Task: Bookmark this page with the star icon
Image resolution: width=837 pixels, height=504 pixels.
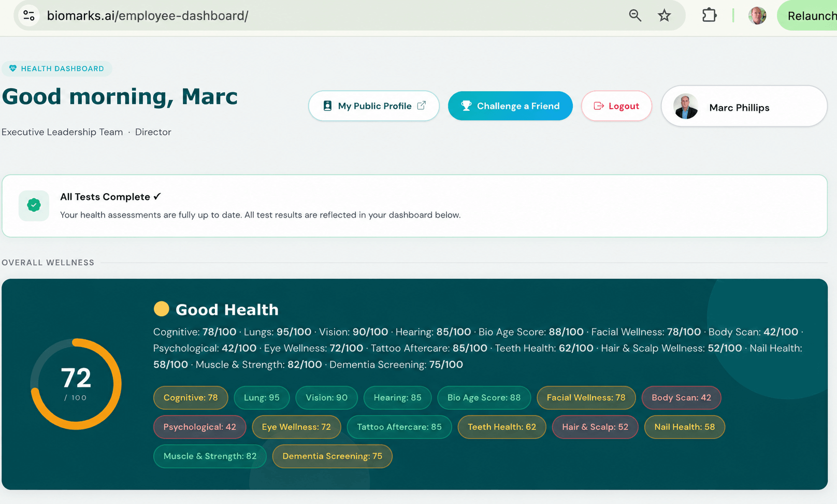Action: [x=664, y=16]
